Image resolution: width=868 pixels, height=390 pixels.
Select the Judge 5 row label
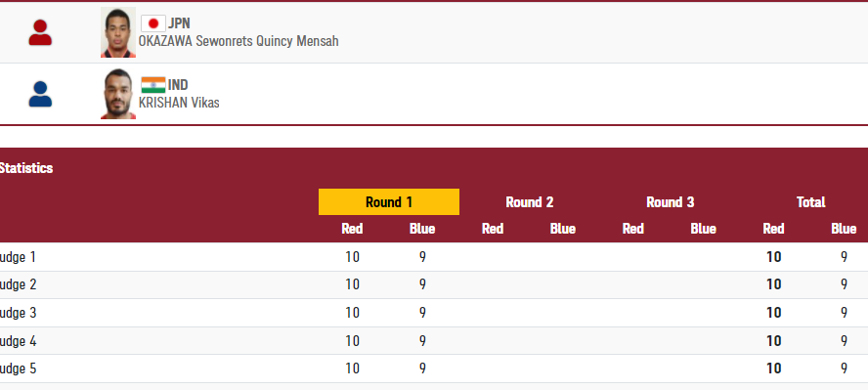[18, 368]
